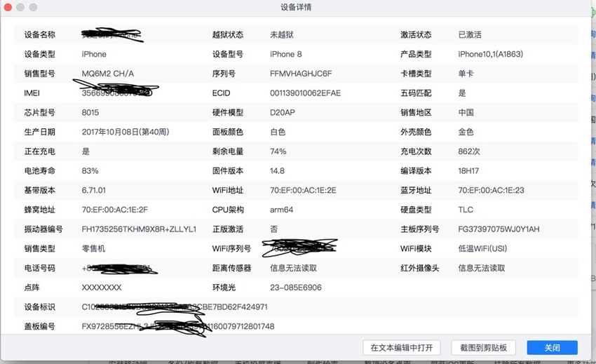Click the 蓝牙地址 label

(416, 190)
